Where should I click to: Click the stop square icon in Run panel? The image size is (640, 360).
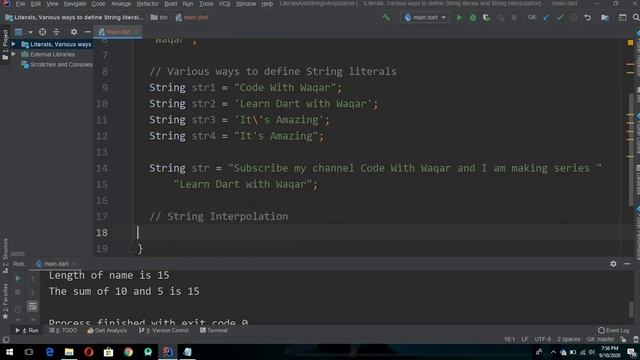point(18,292)
